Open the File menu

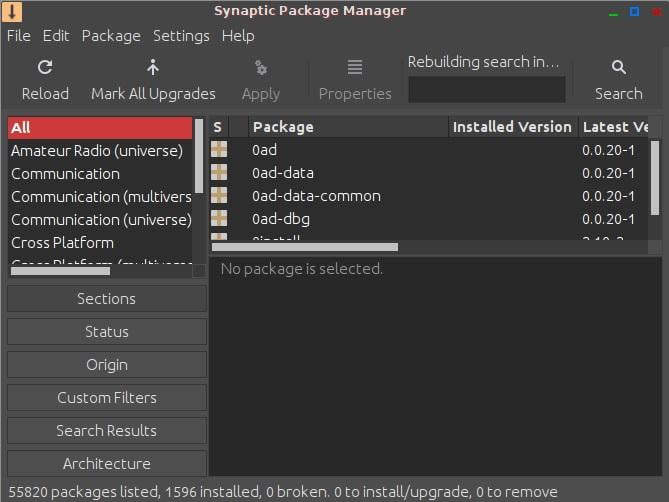pos(19,36)
